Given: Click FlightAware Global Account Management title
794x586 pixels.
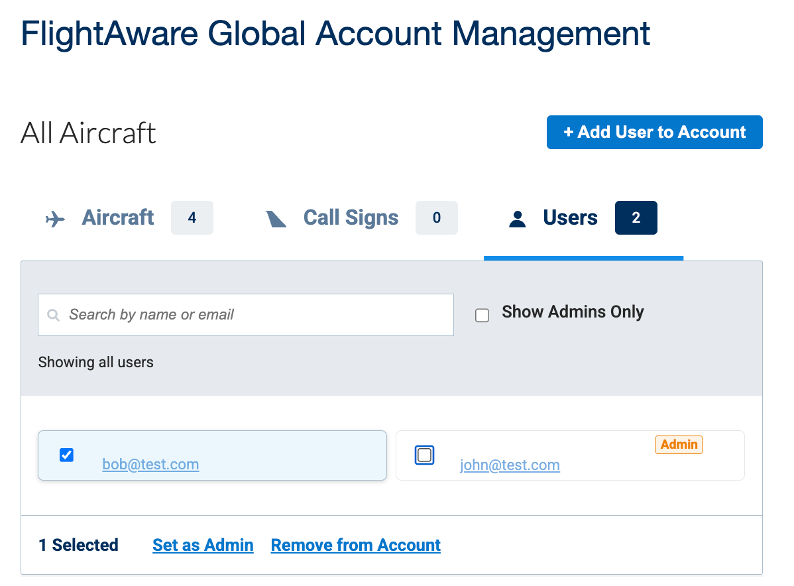Looking at the screenshot, I should [335, 34].
